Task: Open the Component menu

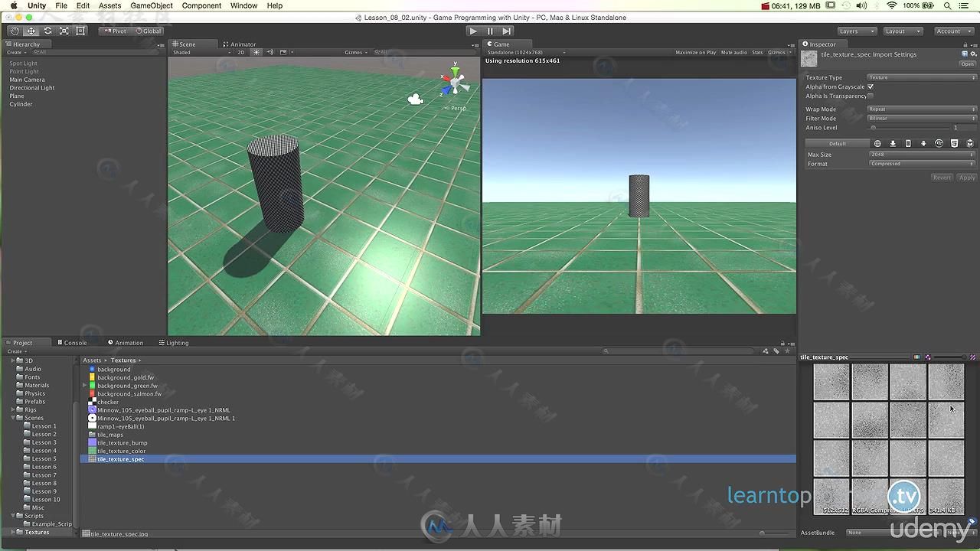Action: point(201,5)
